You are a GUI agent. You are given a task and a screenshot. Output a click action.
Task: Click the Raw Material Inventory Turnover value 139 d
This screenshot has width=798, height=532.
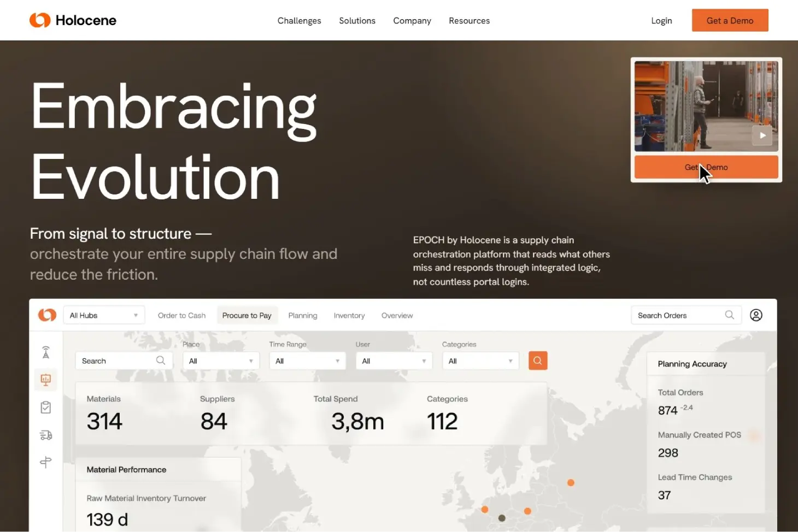click(107, 519)
